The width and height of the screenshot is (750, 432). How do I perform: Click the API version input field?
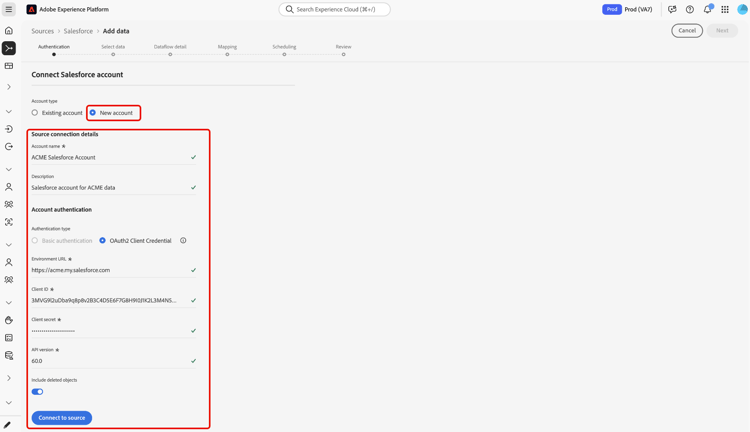point(114,361)
